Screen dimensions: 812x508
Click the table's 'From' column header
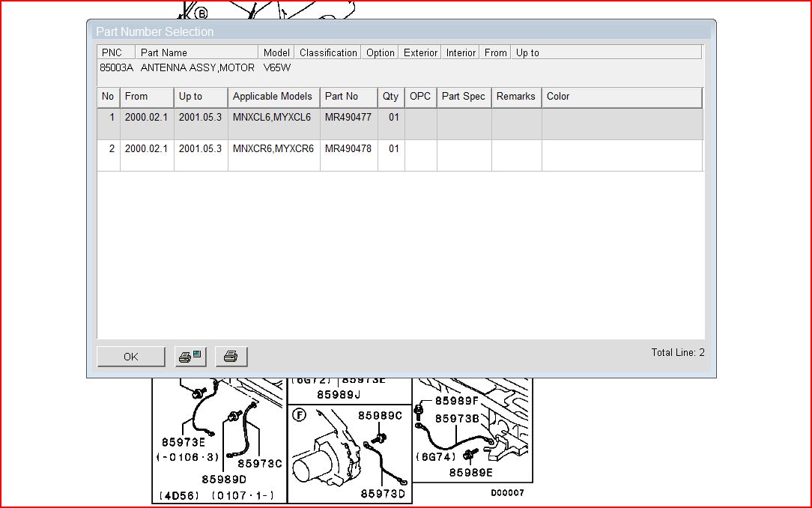(x=147, y=97)
